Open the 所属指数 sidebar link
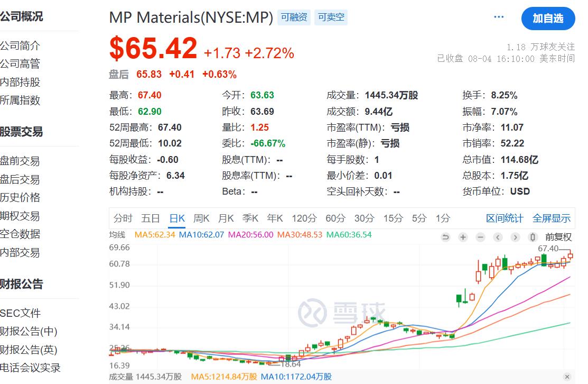The width and height of the screenshot is (588, 384). (x=20, y=100)
